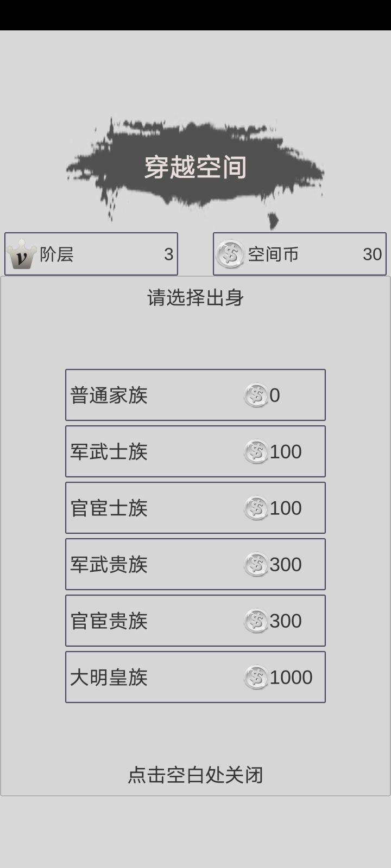
Task: Click the coin icon in 普通家族 row
Action: tap(256, 395)
